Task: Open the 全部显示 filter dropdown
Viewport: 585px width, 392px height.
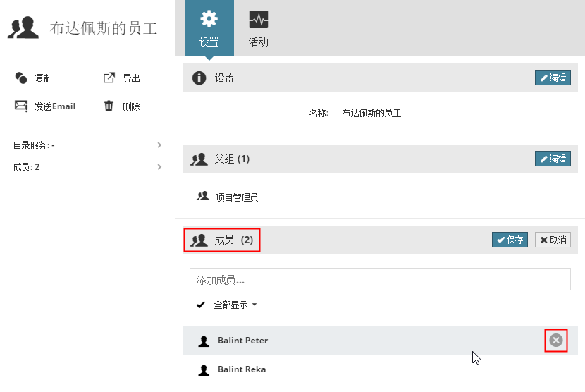Action: (235, 305)
